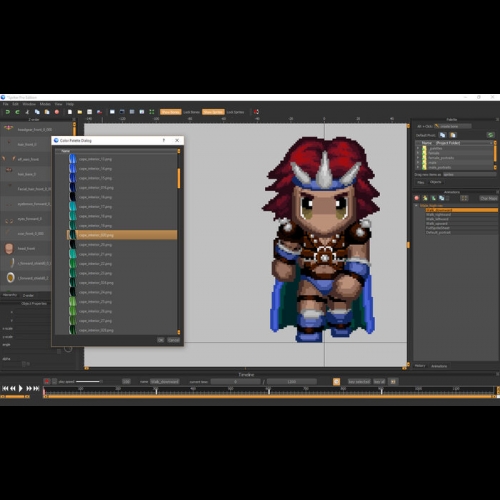Open the Modes menu
Image resolution: width=500 pixels, height=500 pixels.
pos(45,104)
